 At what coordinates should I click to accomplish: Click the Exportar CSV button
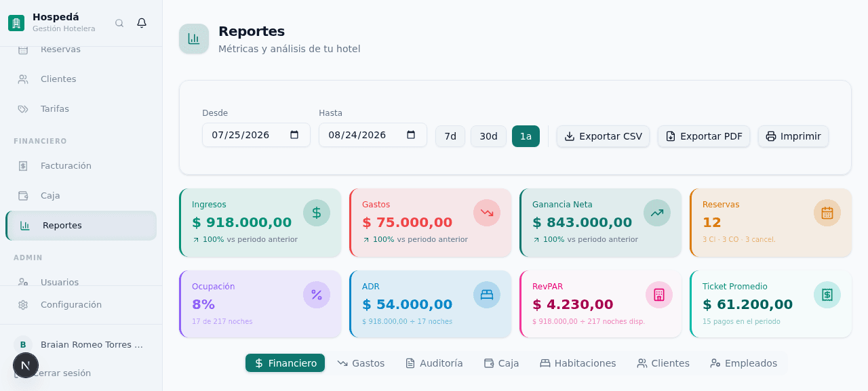tap(603, 136)
